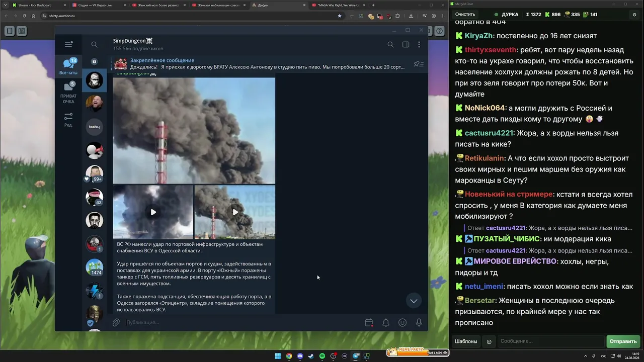Image resolution: width=644 pixels, height=362 pixels.
Task: Open Telegram from the taskbar
Action: pos(356,356)
